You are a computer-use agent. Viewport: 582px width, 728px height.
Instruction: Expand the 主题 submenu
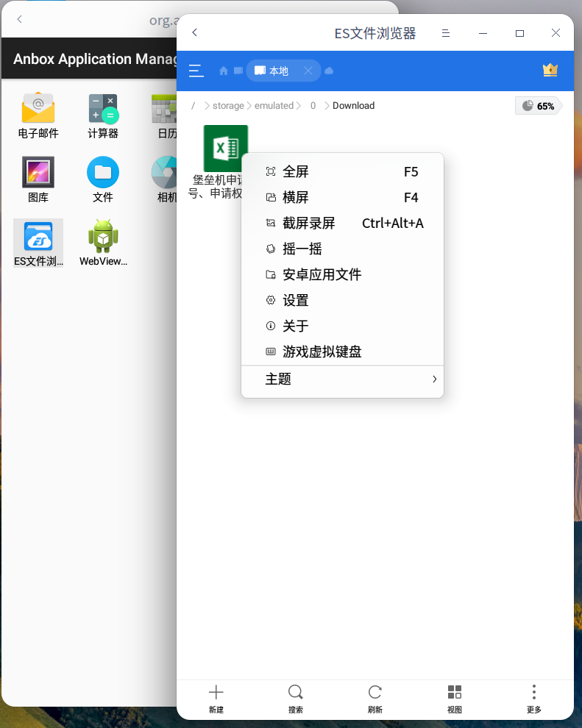(x=342, y=379)
